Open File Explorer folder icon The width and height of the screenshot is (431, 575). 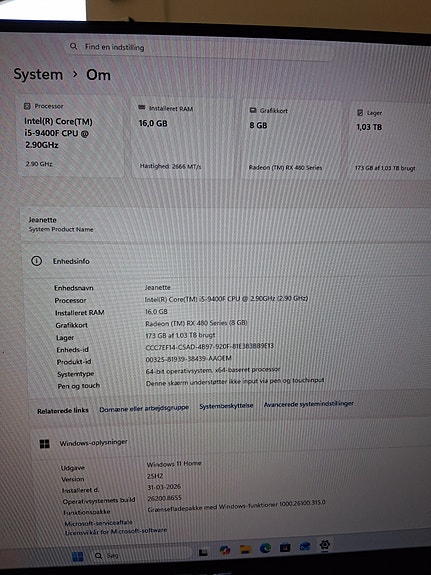(245, 549)
